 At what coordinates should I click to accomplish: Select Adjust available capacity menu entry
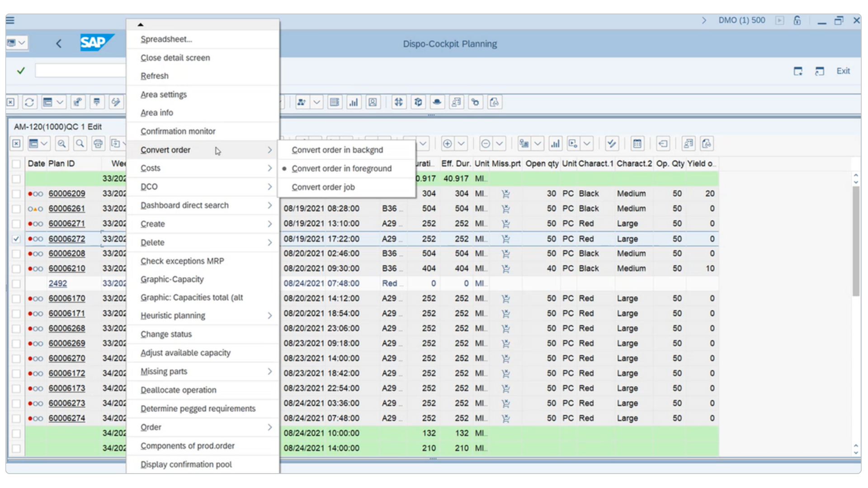tap(185, 353)
